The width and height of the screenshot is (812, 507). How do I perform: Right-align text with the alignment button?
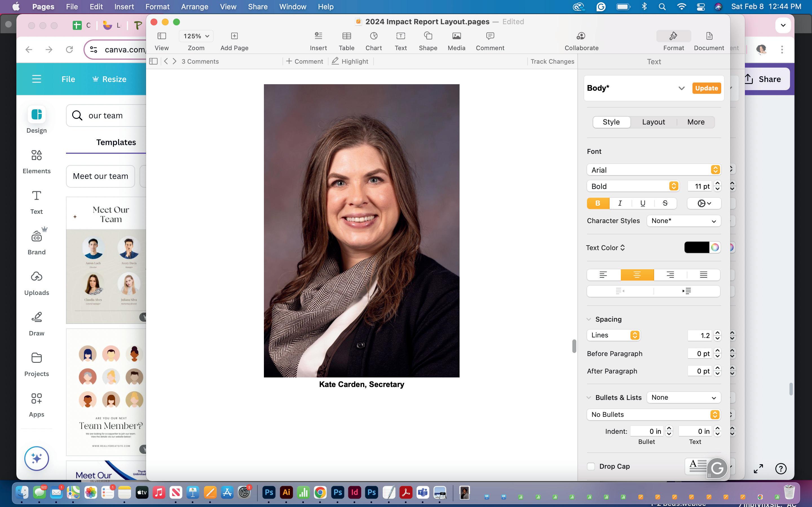tap(670, 275)
